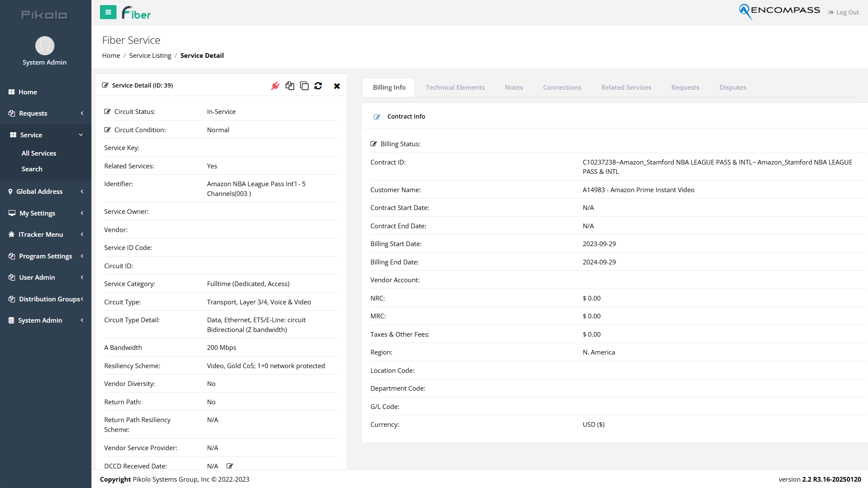Select Notes tab in the detail view
The width and height of the screenshot is (868, 488).
(x=513, y=87)
